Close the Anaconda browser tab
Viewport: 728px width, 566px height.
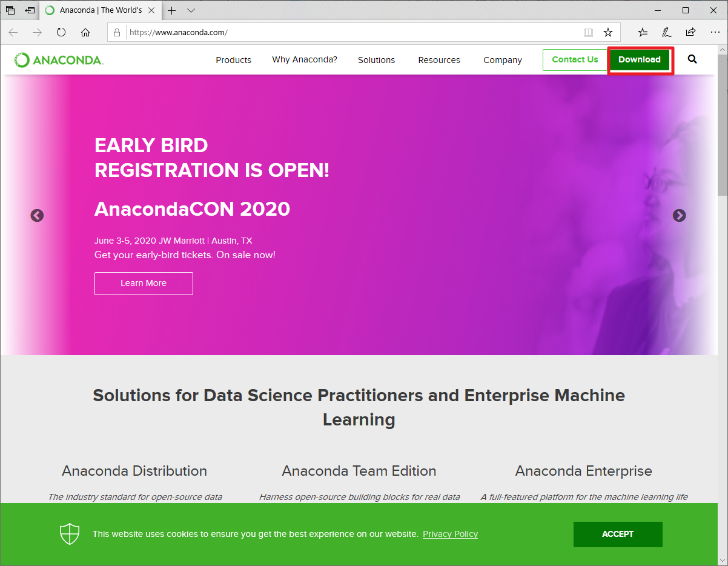151,10
